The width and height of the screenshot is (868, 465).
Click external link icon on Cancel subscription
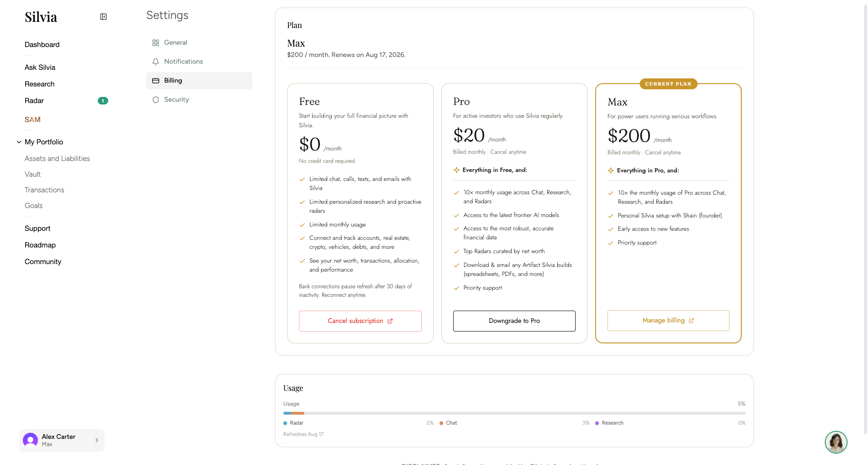(x=390, y=321)
